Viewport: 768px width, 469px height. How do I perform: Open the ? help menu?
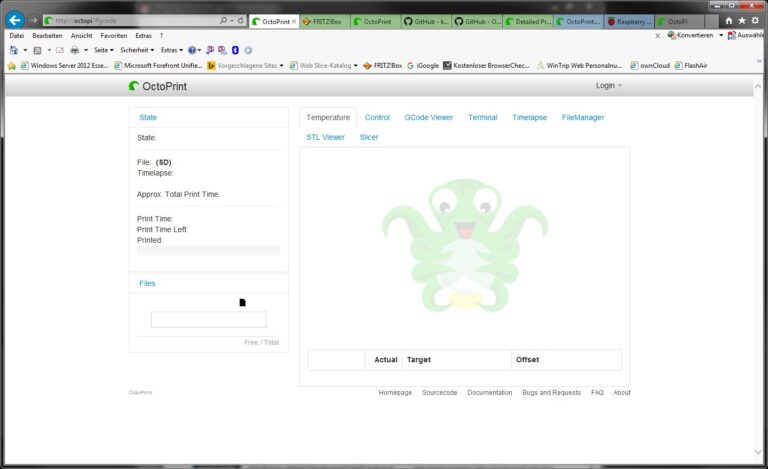[x=161, y=36]
